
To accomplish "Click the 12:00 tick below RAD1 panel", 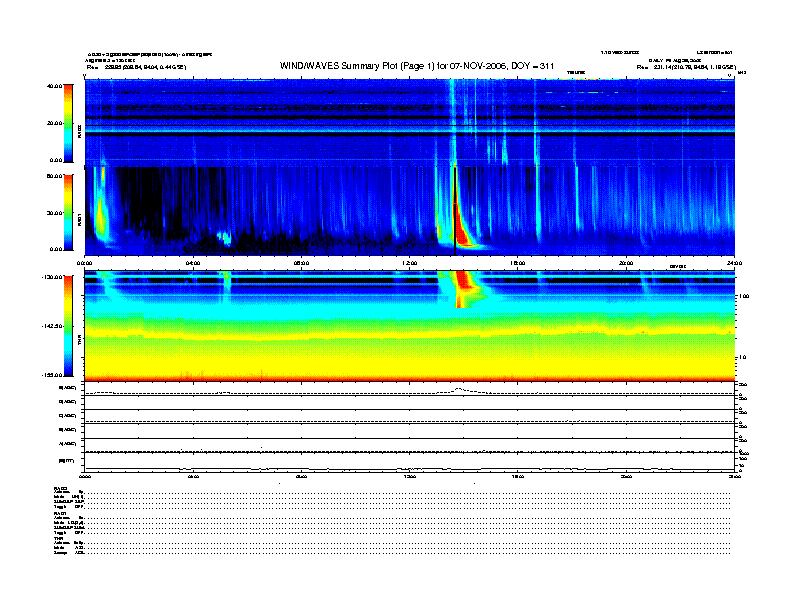I will (410, 263).
